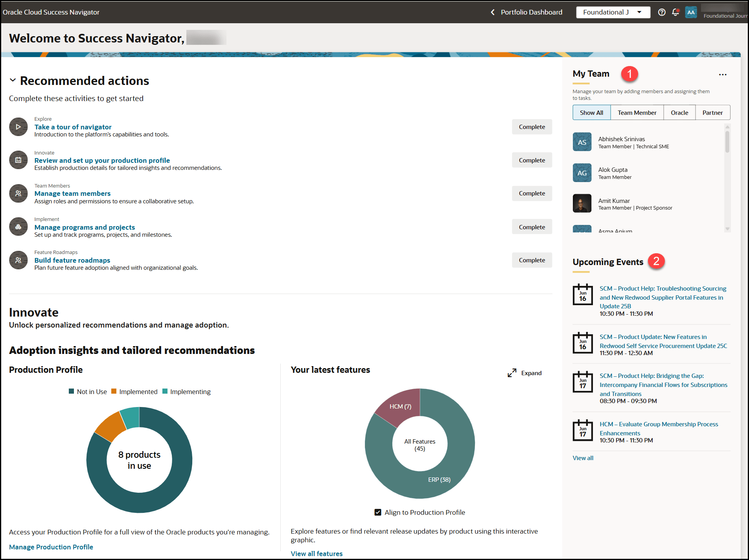Click calendar icon for Self Service Procurement event
This screenshot has height=560, width=749.
pos(583,343)
